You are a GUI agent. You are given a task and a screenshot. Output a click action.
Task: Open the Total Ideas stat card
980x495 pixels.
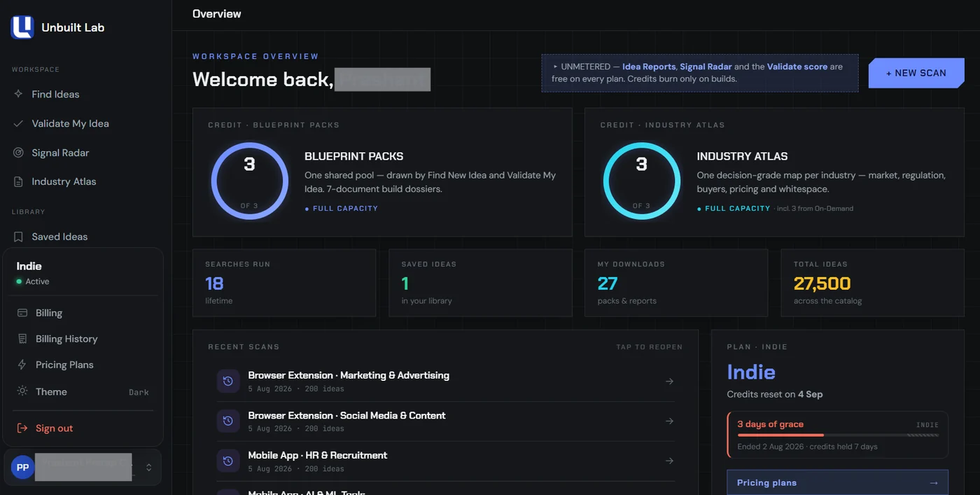pos(872,283)
